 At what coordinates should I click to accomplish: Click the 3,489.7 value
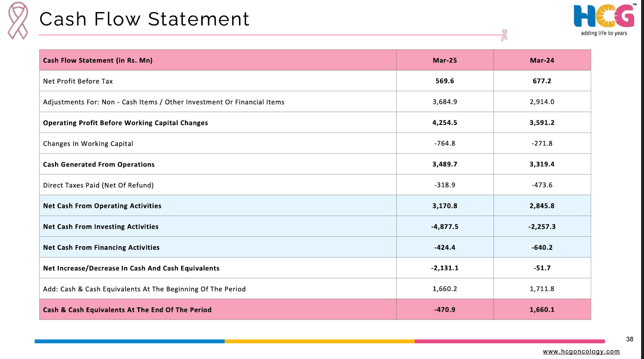[445, 164]
